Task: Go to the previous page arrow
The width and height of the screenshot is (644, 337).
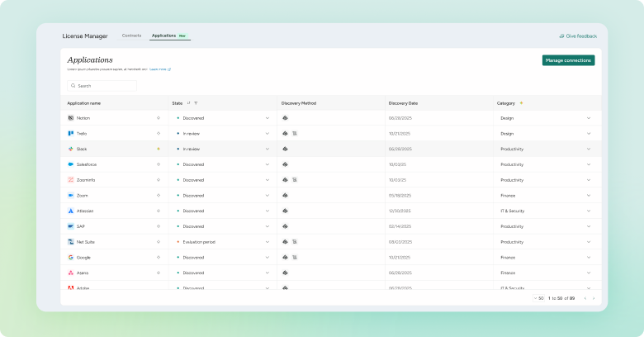Action: click(x=585, y=298)
